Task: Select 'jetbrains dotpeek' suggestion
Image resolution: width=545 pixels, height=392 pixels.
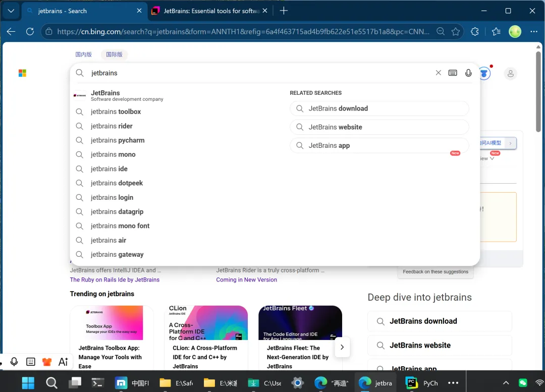Action: click(177, 183)
